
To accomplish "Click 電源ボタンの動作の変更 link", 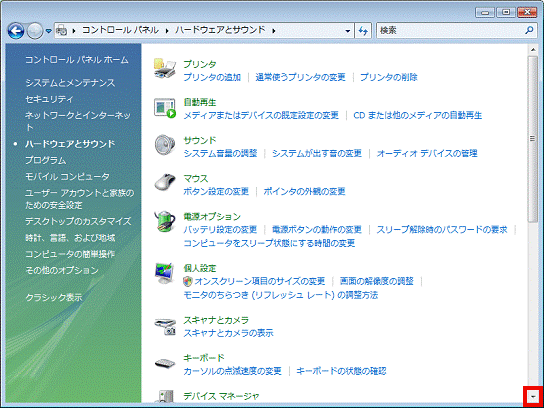I will (x=317, y=229).
